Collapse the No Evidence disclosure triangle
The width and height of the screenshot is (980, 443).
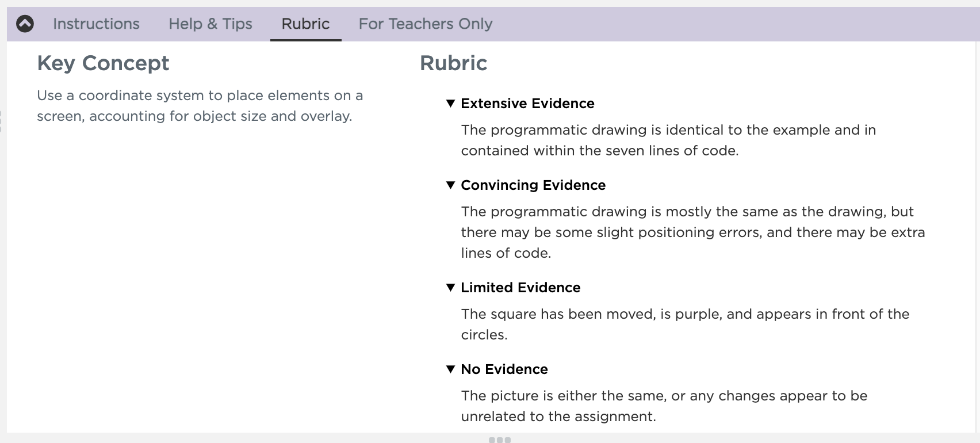450,369
